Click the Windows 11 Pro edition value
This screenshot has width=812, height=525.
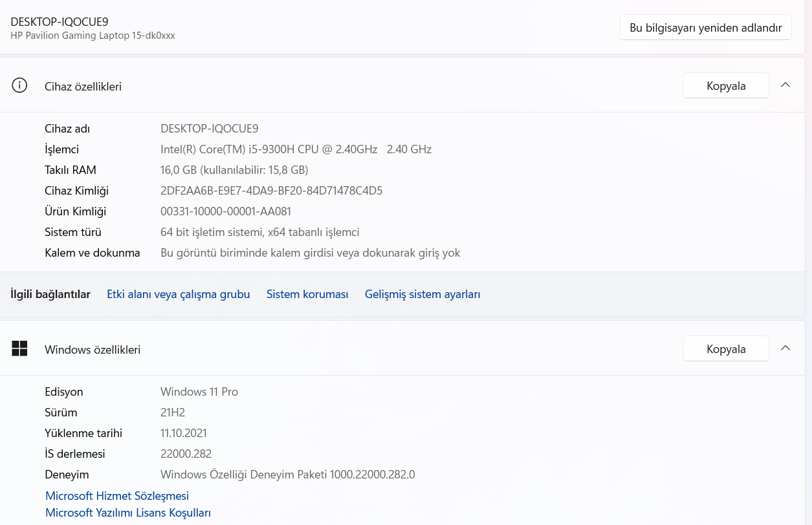pyautogui.click(x=199, y=392)
